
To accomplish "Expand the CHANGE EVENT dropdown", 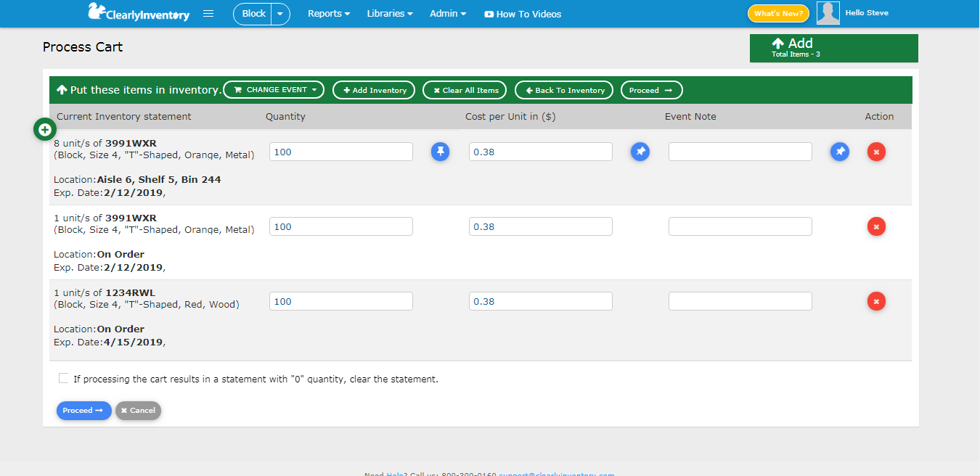I will (x=274, y=90).
